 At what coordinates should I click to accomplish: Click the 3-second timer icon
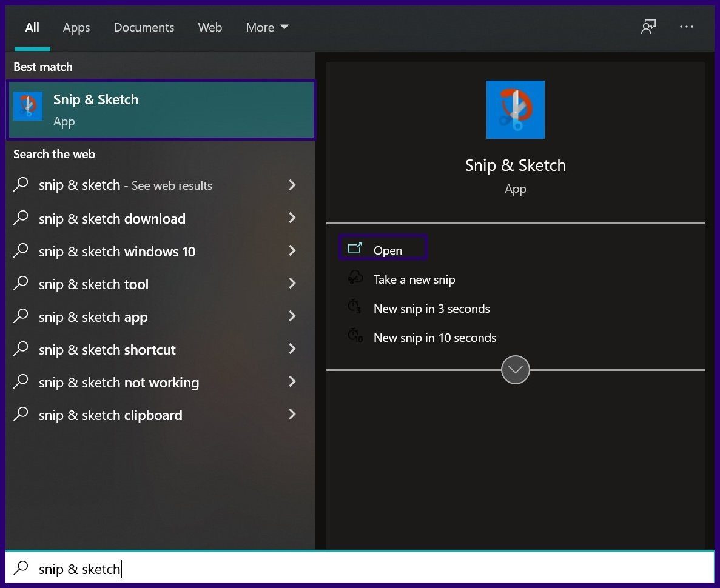pyautogui.click(x=354, y=307)
